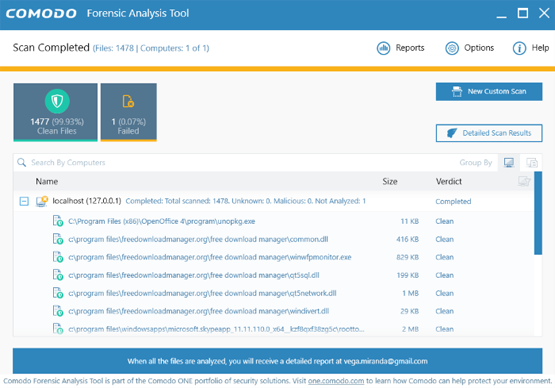Select the windivert.dll file path
Image resolution: width=555 pixels, height=388 pixels.
pyautogui.click(x=199, y=311)
